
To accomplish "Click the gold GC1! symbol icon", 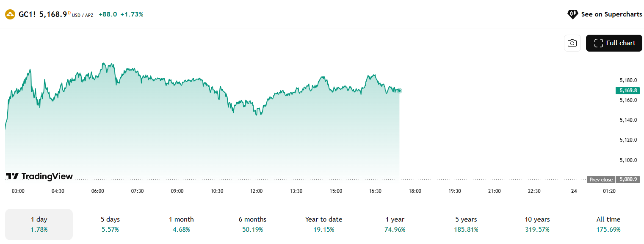I will click(x=10, y=14).
